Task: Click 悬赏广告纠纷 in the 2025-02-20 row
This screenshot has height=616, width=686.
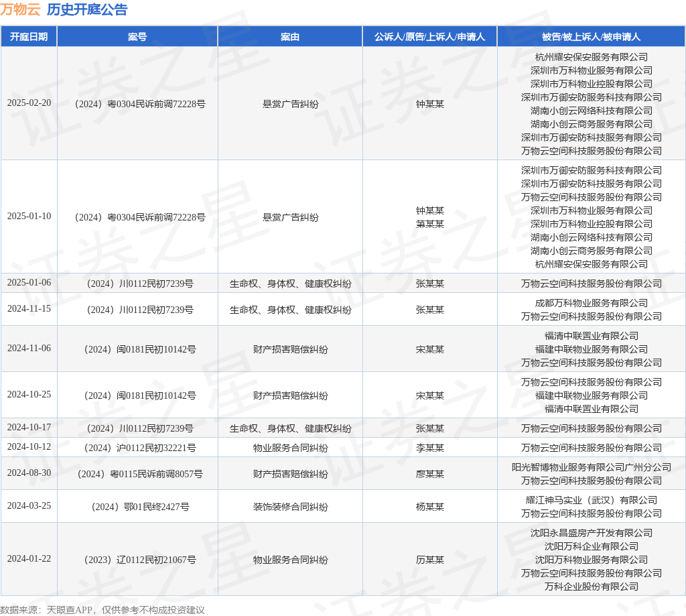Action: click(291, 104)
